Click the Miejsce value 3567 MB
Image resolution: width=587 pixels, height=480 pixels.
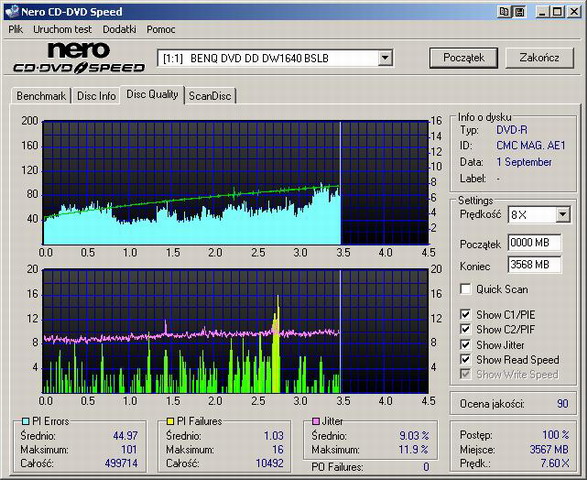549,449
